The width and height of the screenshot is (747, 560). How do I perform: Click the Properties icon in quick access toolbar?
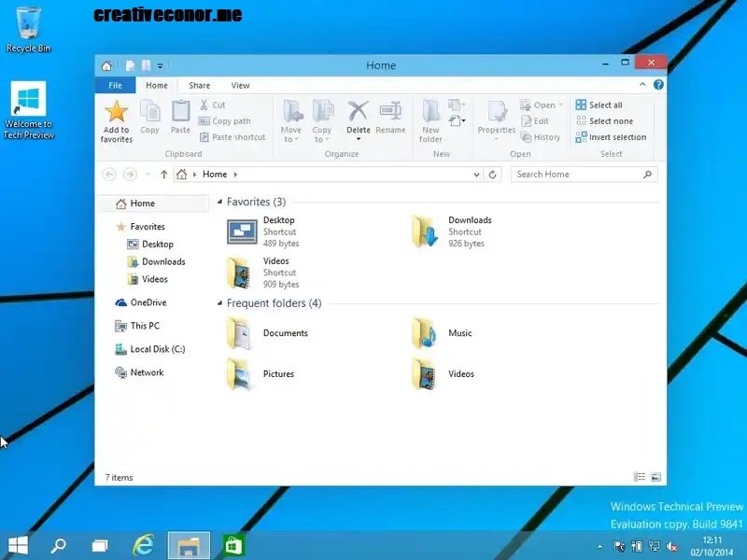tap(130, 65)
